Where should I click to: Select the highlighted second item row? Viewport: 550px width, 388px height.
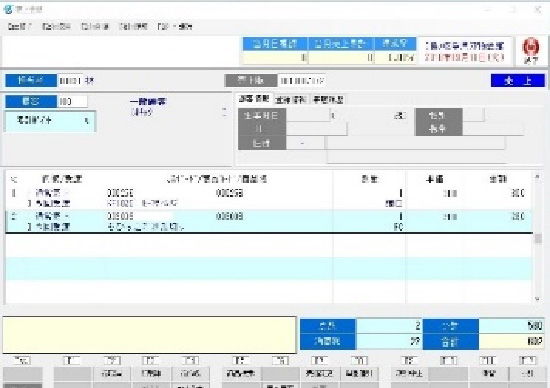(269, 221)
